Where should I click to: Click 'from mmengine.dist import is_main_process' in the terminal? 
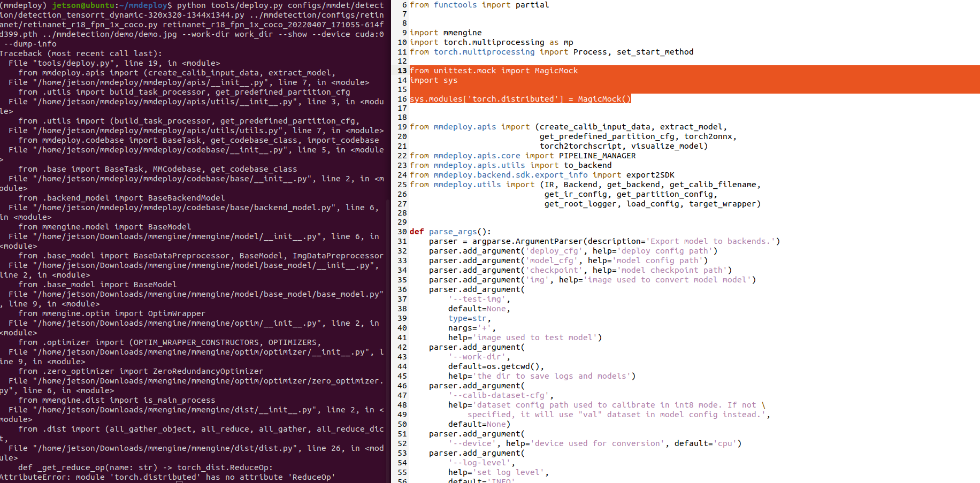click(x=117, y=400)
